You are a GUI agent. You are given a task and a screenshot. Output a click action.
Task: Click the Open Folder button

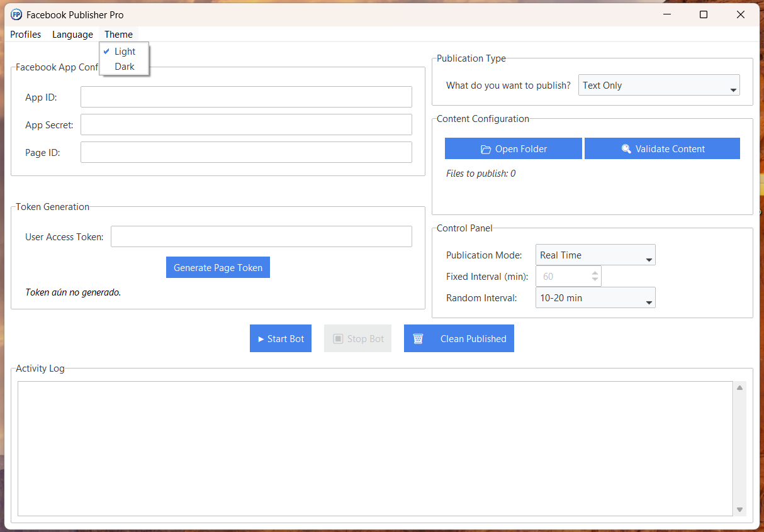513,149
